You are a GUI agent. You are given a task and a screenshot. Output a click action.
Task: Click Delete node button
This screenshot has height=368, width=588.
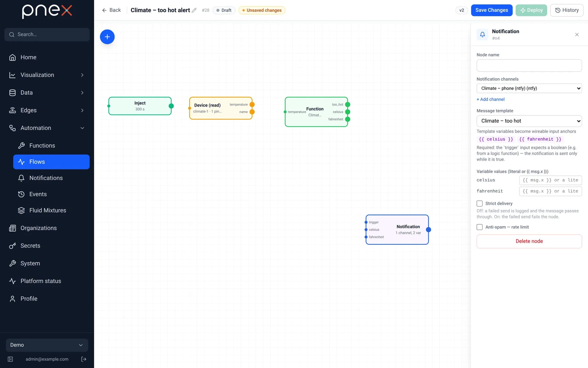pos(529,241)
